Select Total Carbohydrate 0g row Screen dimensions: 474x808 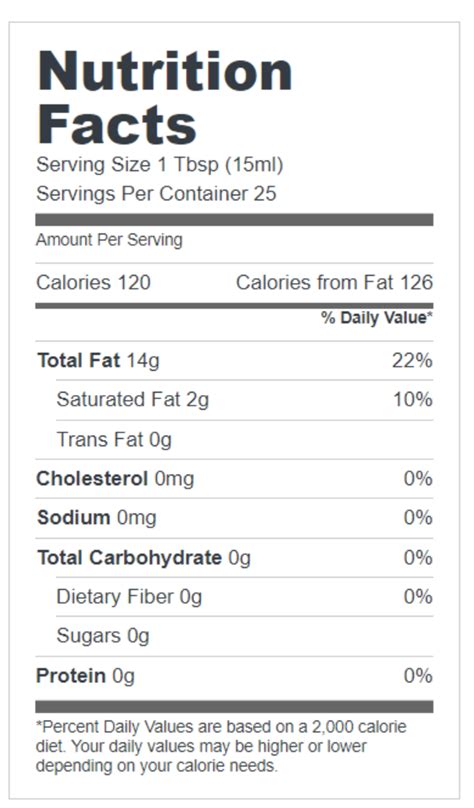(x=234, y=558)
